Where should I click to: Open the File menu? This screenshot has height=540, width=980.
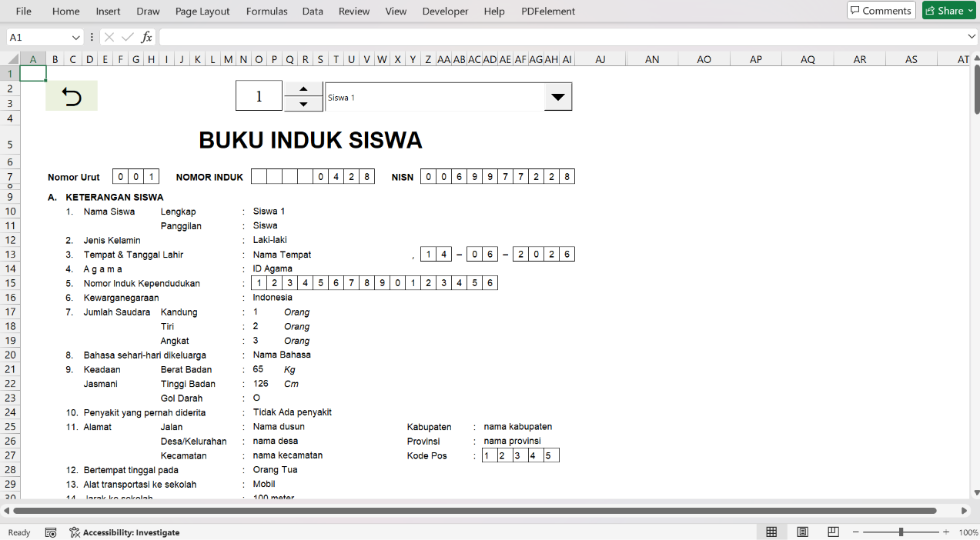24,12
